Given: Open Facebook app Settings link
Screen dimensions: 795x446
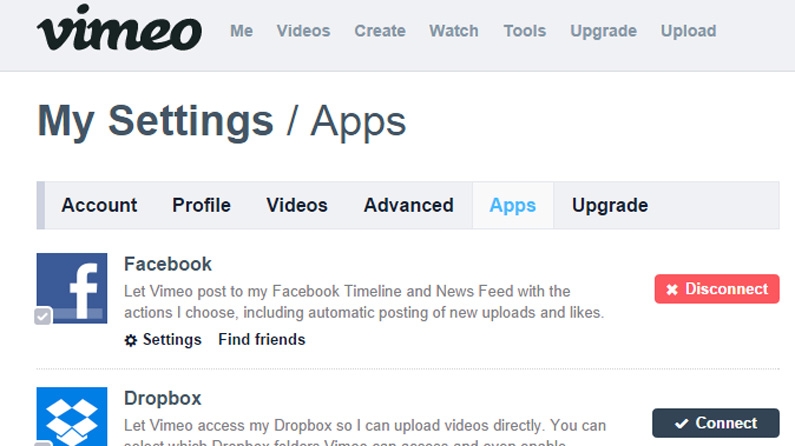Looking at the screenshot, I should tap(172, 340).
